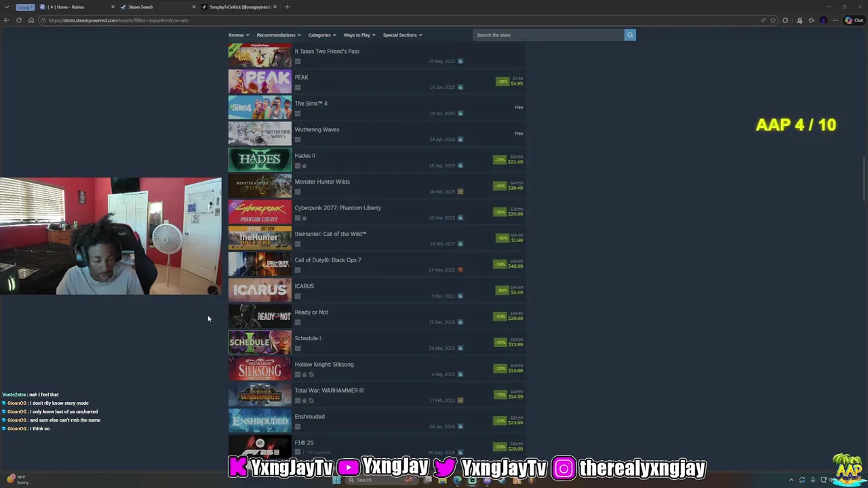Image resolution: width=868 pixels, height=488 pixels.
Task: Open Total War: WARHAMMER III listing title
Action: tap(329, 390)
